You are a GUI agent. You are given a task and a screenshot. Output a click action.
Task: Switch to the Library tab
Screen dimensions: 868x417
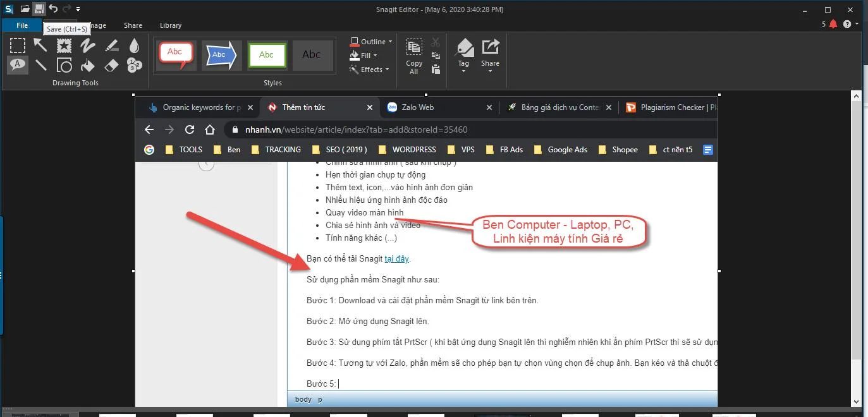171,25
